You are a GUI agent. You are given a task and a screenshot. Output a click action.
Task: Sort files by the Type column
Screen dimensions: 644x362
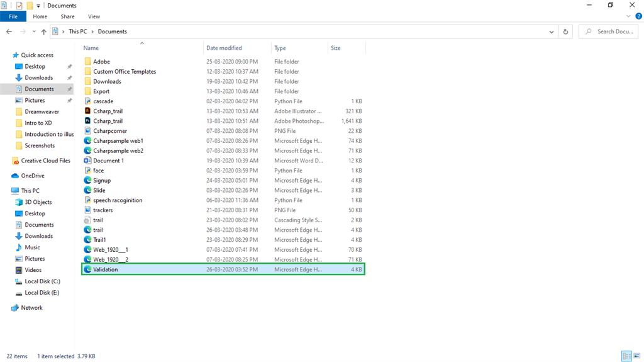click(280, 48)
